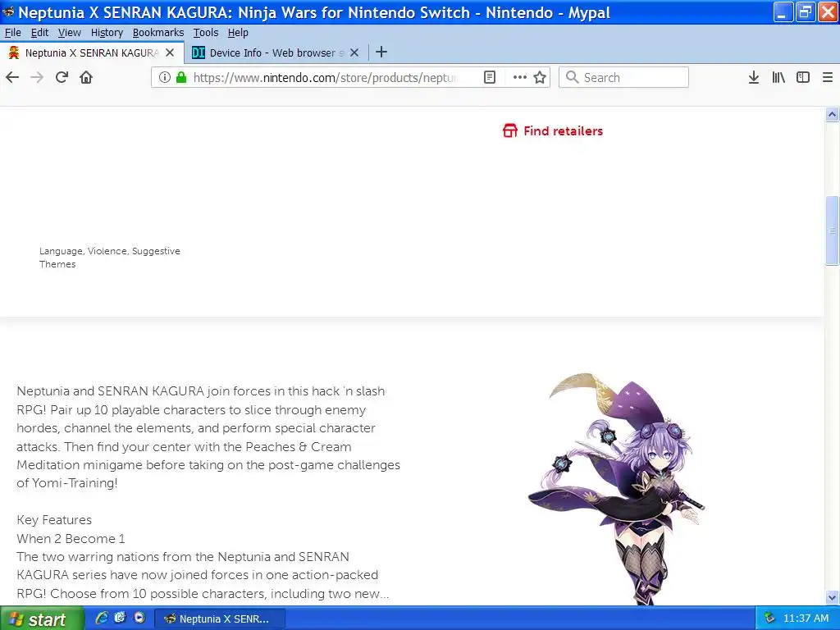Click the forward navigation arrow
Viewport: 840px width, 630px height.
coord(37,78)
